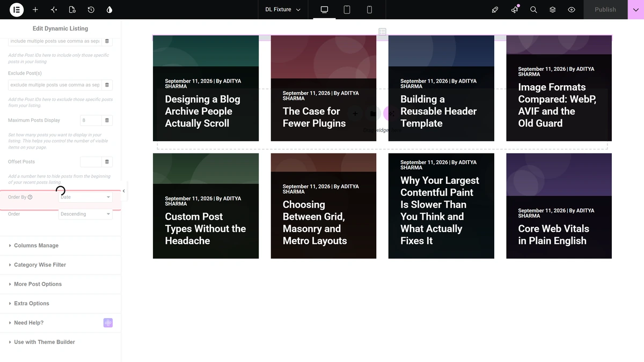Open the revision history icon
Image resolution: width=644 pixels, height=362 pixels.
tap(91, 10)
